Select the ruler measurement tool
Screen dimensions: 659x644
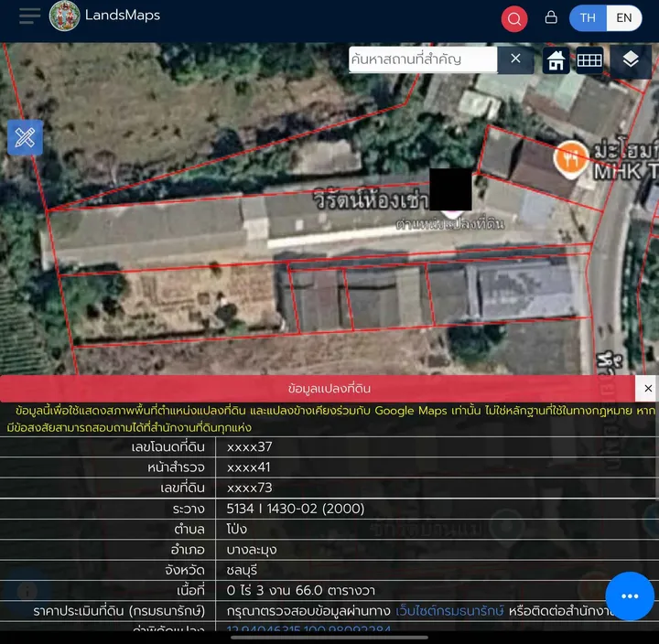tap(26, 138)
